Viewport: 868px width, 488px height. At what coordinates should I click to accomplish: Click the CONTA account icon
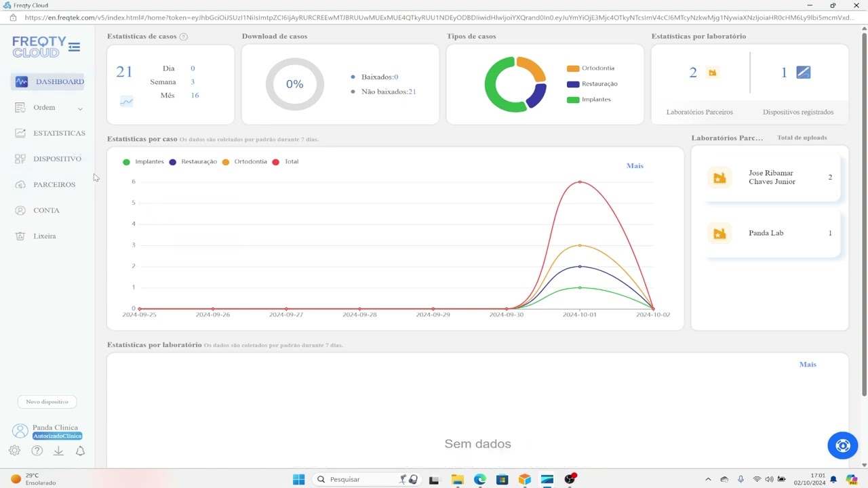20,211
